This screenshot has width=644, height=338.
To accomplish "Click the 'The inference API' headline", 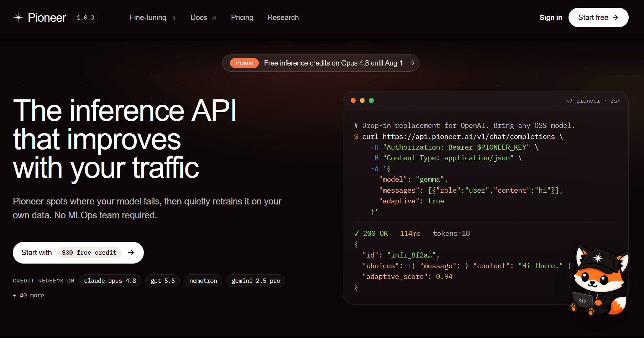I will pos(125,111).
